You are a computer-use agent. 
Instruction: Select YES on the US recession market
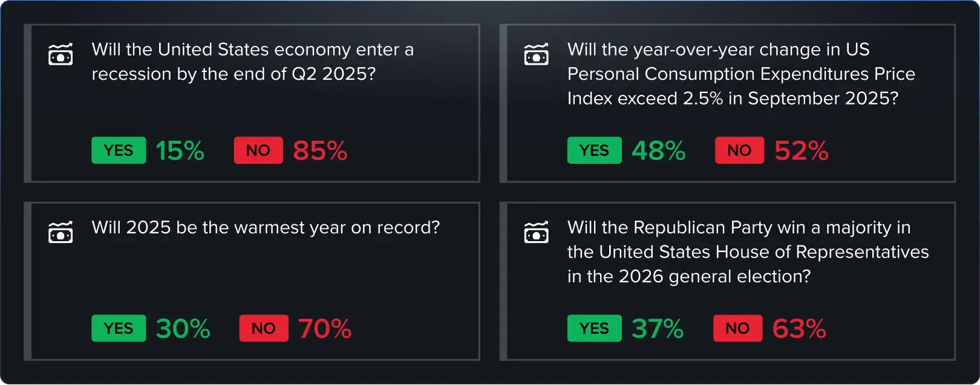pos(119,150)
